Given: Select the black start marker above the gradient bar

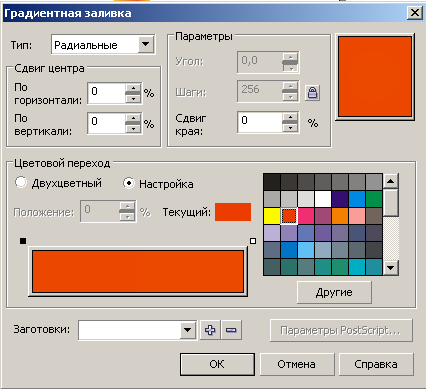Looking at the screenshot, I should [x=23, y=241].
